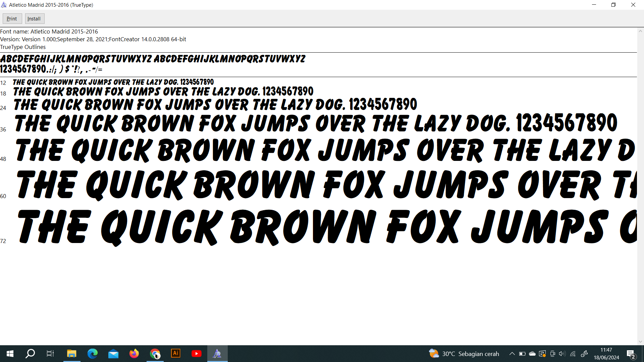Switch to the Google Chrome window

155,354
